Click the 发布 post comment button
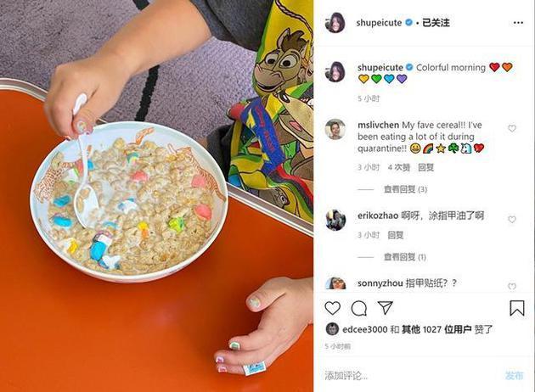Screen dimensions: 535x392 pyautogui.click(x=514, y=376)
